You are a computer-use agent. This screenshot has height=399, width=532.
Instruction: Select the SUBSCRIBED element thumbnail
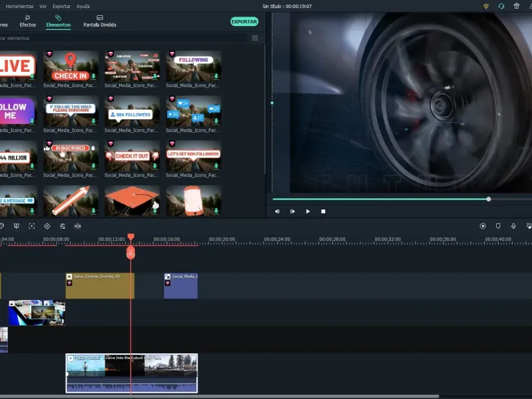click(70, 156)
